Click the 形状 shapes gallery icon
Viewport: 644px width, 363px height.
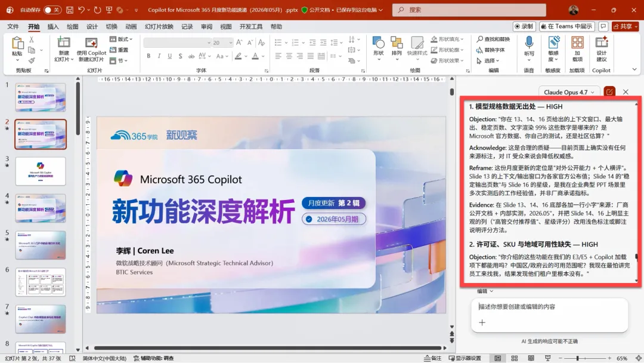[x=378, y=42]
